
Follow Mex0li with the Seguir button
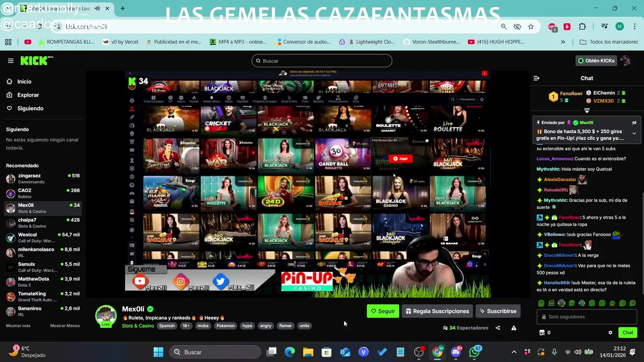point(383,311)
